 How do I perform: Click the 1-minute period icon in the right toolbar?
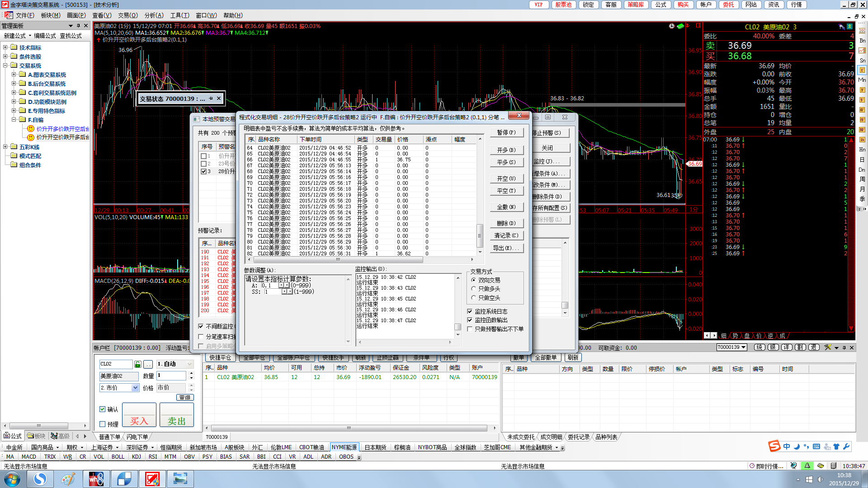pos(862,70)
